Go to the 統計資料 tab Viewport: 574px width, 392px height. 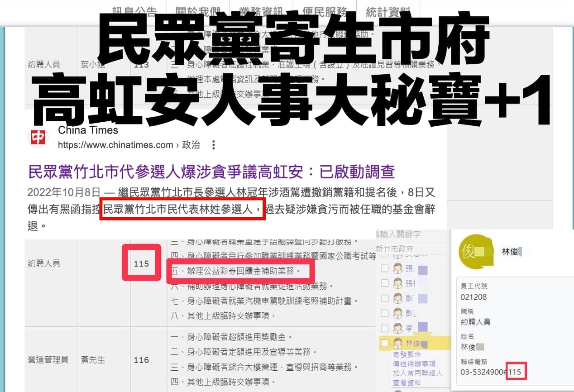(x=388, y=11)
